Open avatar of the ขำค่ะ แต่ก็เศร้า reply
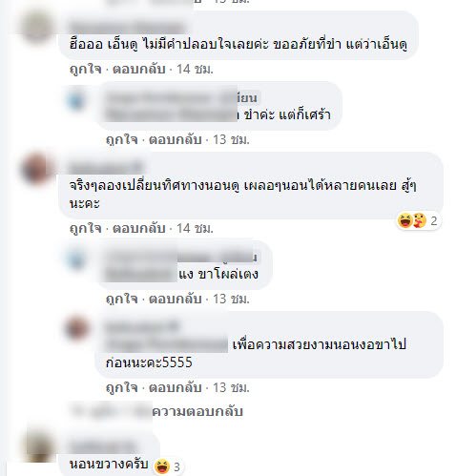This screenshot has width=456, height=476. pyautogui.click(x=76, y=100)
